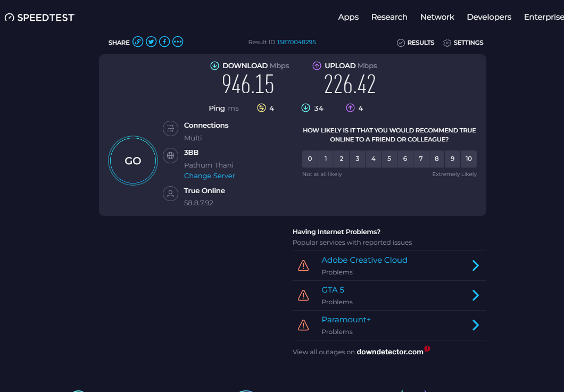The width and height of the screenshot is (564, 392).
Task: Start test with GO button
Action: coord(132,161)
